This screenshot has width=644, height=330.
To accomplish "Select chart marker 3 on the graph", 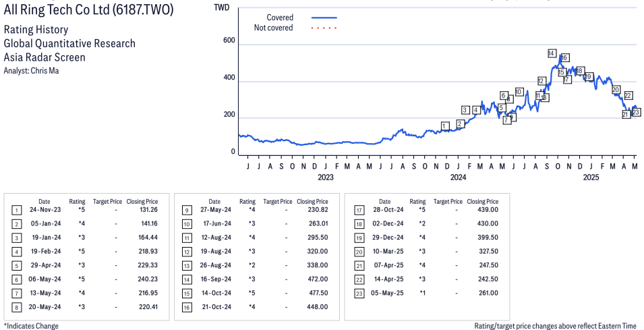I will [465, 110].
